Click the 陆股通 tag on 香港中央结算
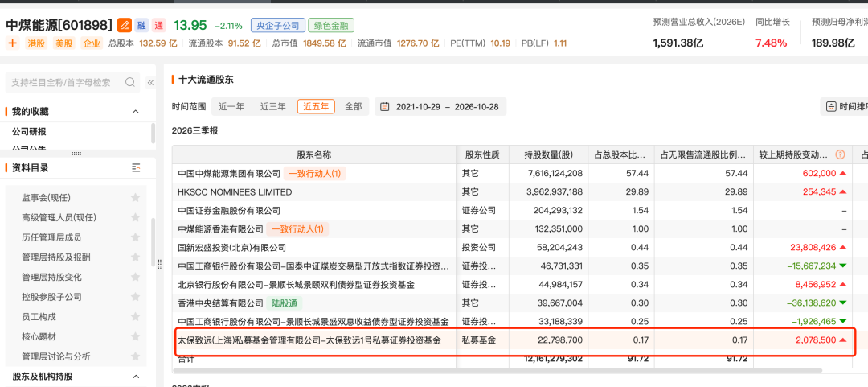868x387 pixels. click(285, 303)
